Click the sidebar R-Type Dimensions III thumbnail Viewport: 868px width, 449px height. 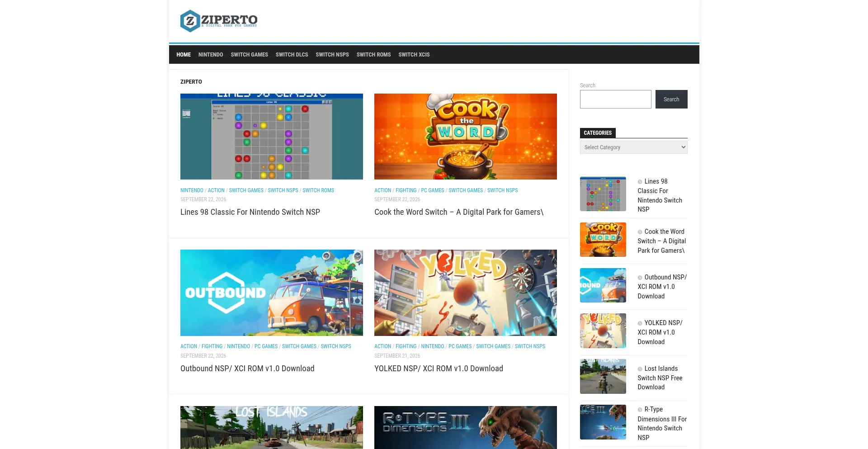(x=603, y=422)
